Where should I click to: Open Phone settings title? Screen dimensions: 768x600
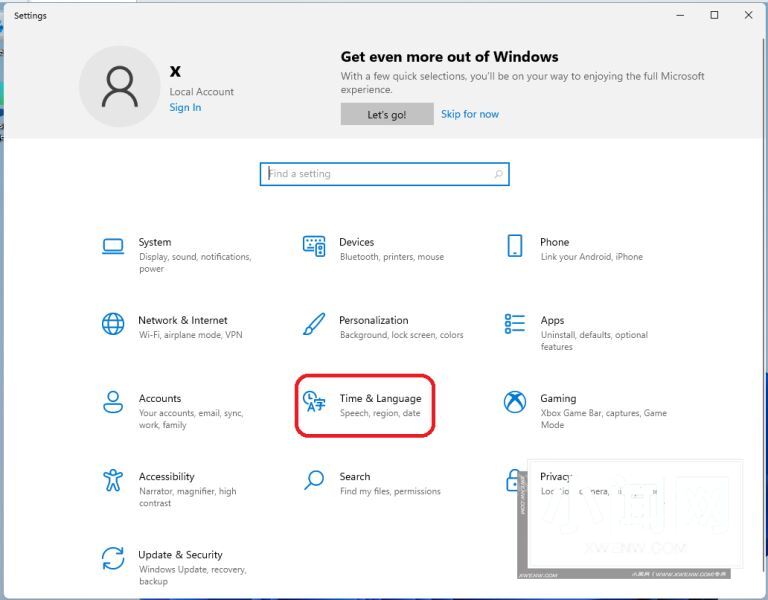(x=554, y=242)
